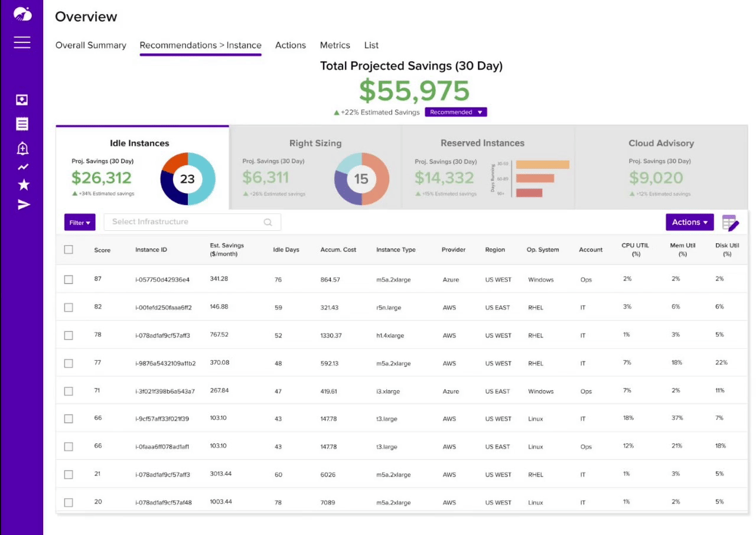Click instance type h1.4xlarge
The image size is (756, 535).
[x=390, y=336]
